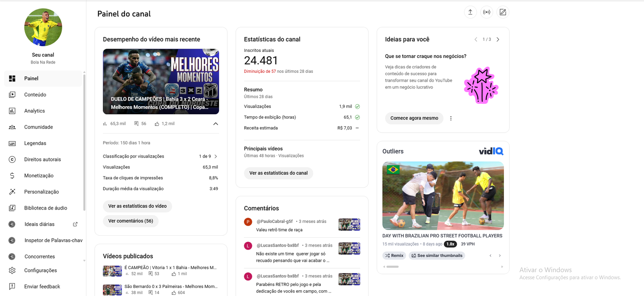Collapse the latest video performance details chevron

pyautogui.click(x=215, y=123)
